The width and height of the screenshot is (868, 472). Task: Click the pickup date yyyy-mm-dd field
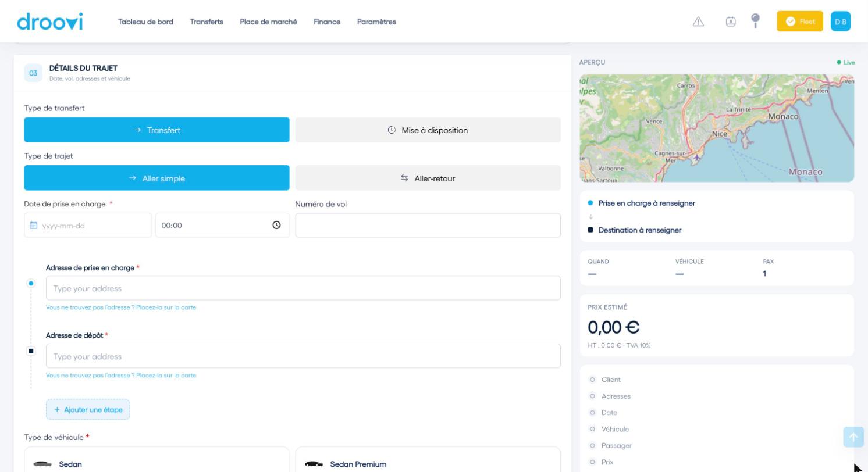pos(88,226)
